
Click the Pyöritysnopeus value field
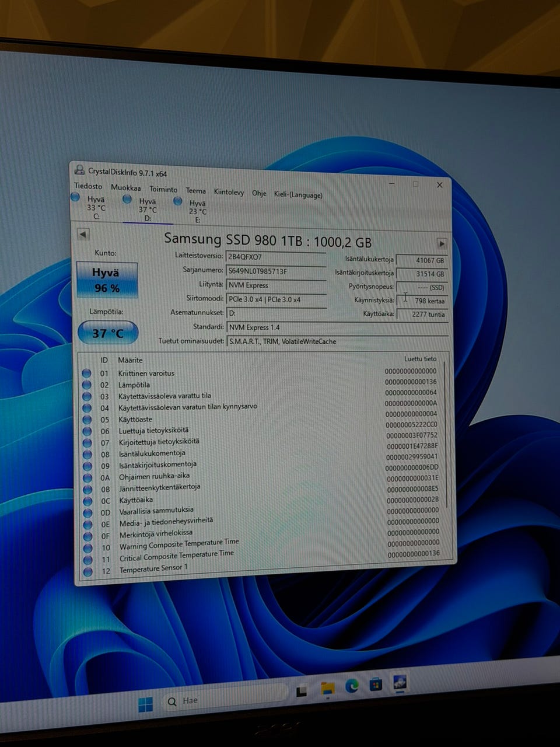pyautogui.click(x=422, y=287)
